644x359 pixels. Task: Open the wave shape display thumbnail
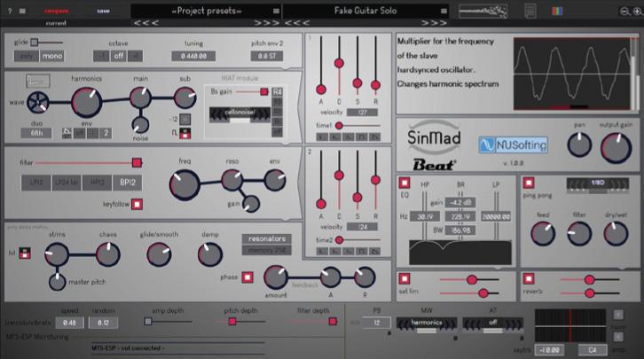coord(38,81)
